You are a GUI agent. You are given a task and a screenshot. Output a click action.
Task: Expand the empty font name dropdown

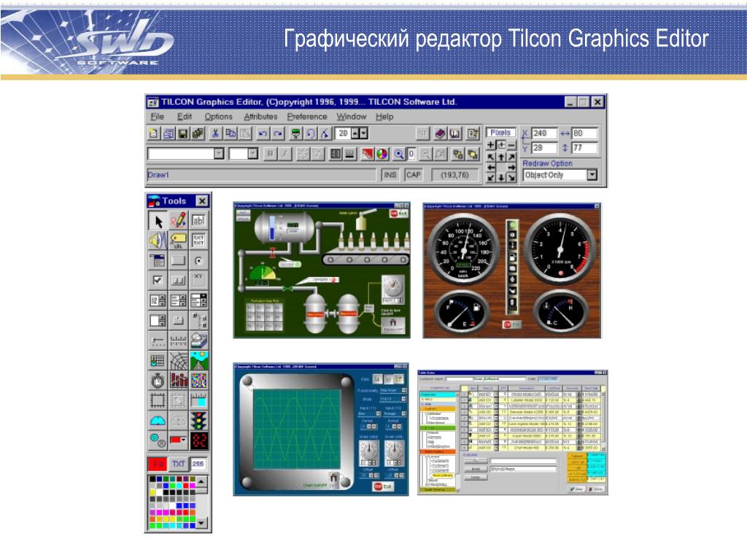tap(219, 153)
